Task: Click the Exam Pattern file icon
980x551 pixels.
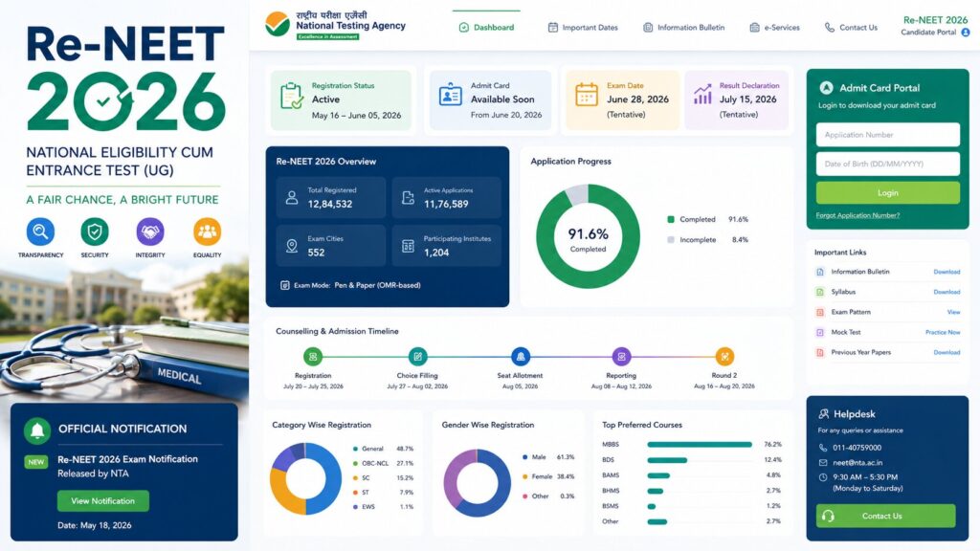Action: point(820,312)
